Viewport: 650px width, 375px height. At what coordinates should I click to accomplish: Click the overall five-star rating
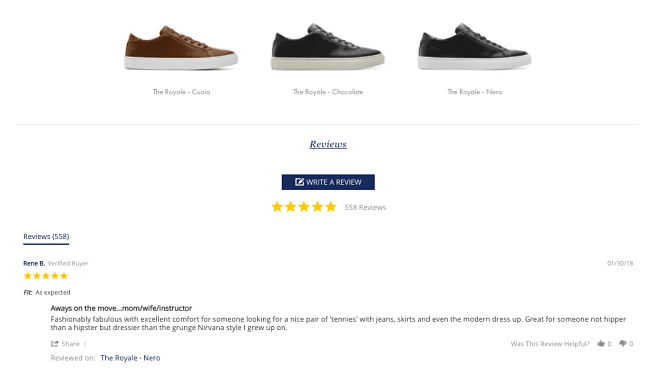[304, 207]
